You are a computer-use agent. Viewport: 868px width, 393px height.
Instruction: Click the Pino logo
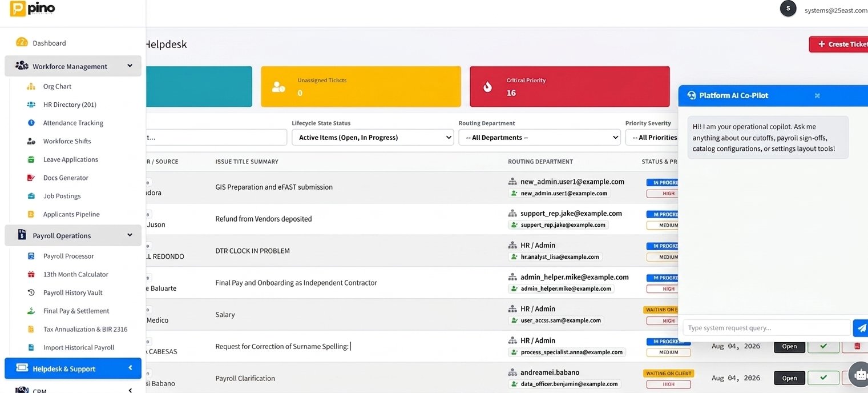pos(33,9)
